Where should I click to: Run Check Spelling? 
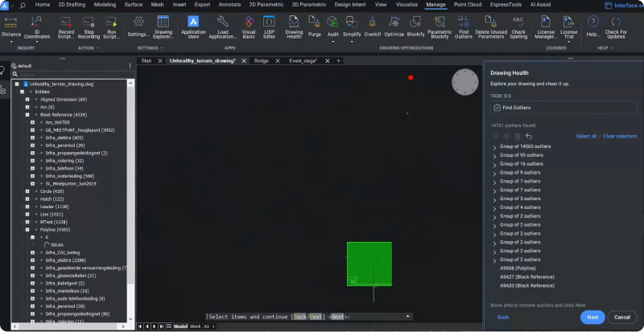coord(518,28)
